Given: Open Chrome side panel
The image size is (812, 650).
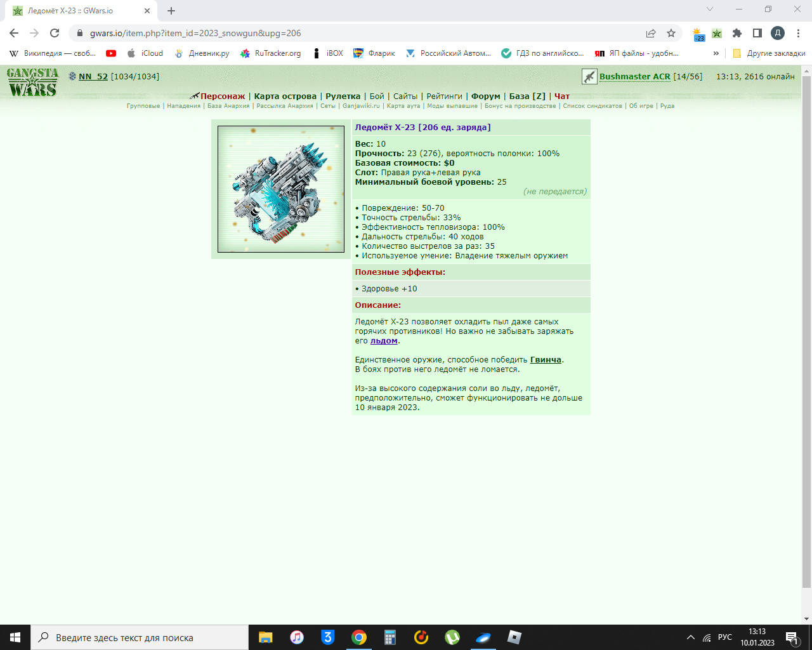Looking at the screenshot, I should (x=757, y=33).
